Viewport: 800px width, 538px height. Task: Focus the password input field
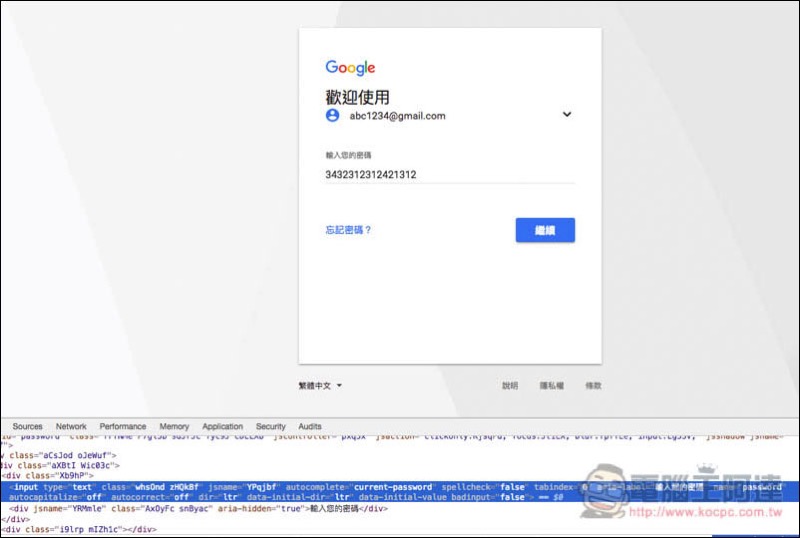(x=450, y=175)
